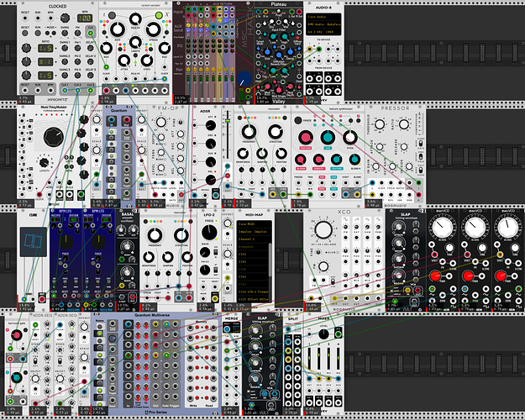525x420 pixels.
Task: Turn the large blue master knob on MSC Hack mixer
Action: click(244, 79)
